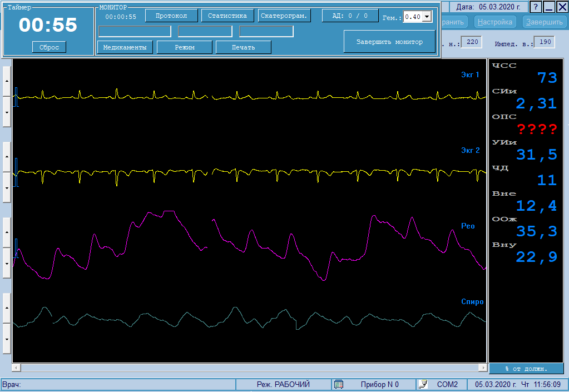Viewport: 569px width, 392px height.
Task: Select the Вне value 12,4
Action: (536, 206)
